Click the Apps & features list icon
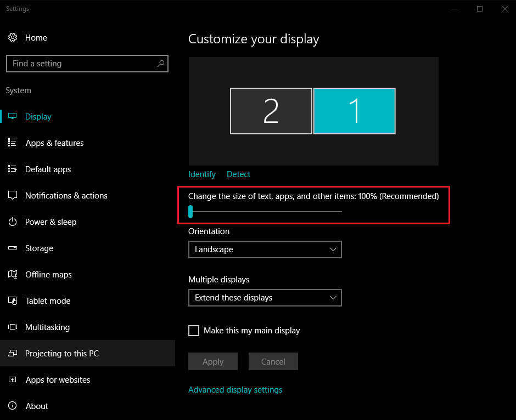Image resolution: width=516 pixels, height=420 pixels. [x=13, y=143]
